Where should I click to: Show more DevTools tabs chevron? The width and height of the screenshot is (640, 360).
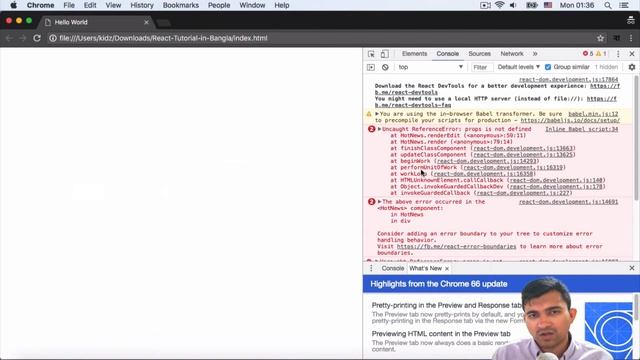coord(535,54)
